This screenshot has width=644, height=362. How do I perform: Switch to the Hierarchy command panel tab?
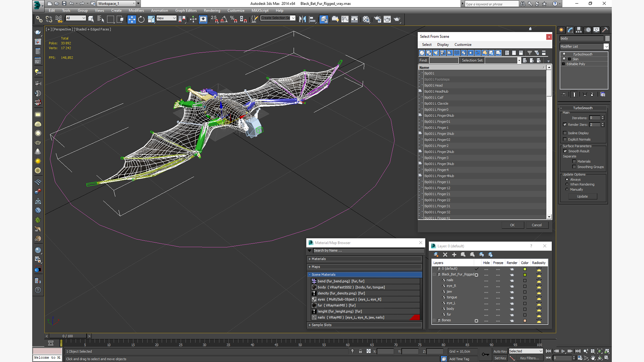[579, 30]
